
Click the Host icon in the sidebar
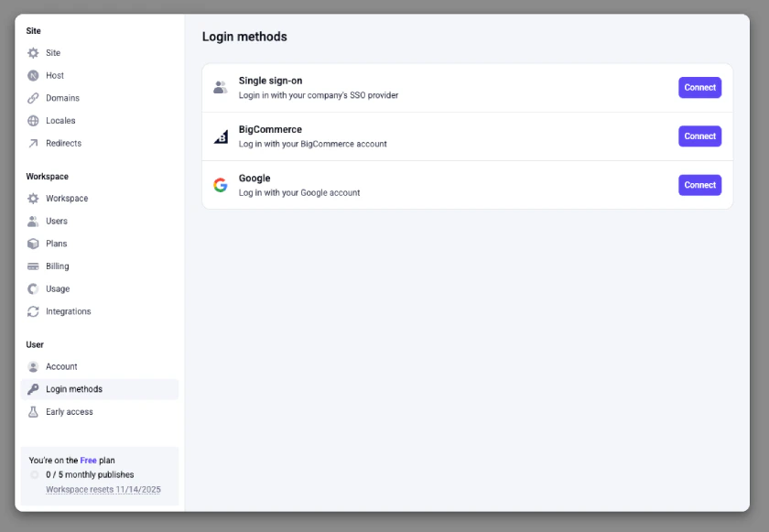[x=32, y=75]
